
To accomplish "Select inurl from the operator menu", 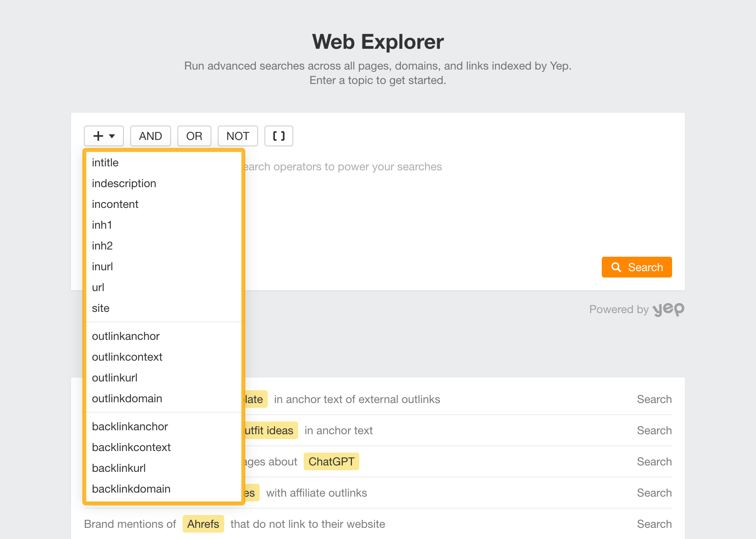I will (102, 266).
